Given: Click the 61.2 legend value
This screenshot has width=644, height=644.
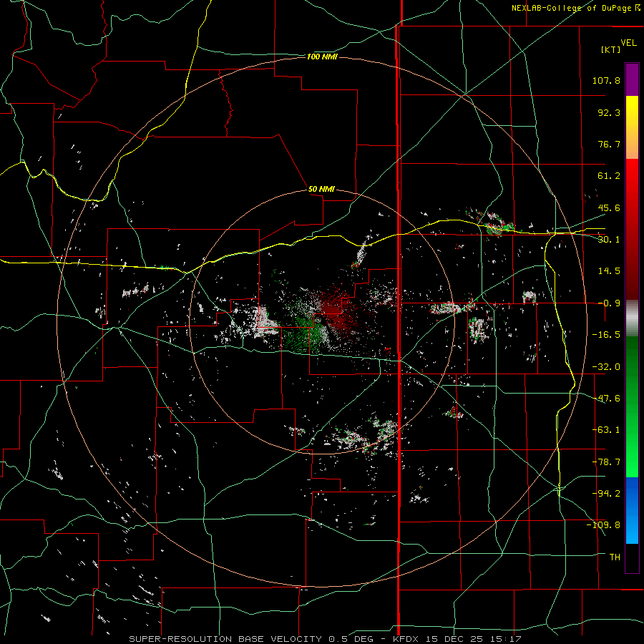Looking at the screenshot, I should (609, 176).
